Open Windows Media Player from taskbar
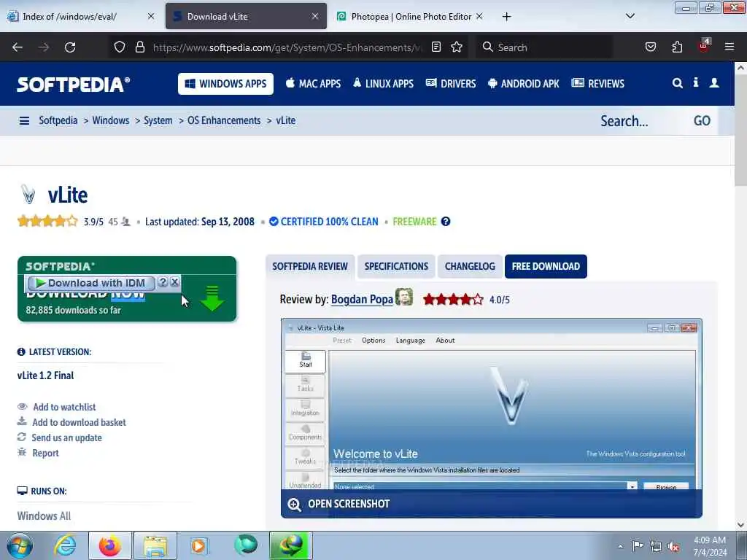 pos(200,545)
